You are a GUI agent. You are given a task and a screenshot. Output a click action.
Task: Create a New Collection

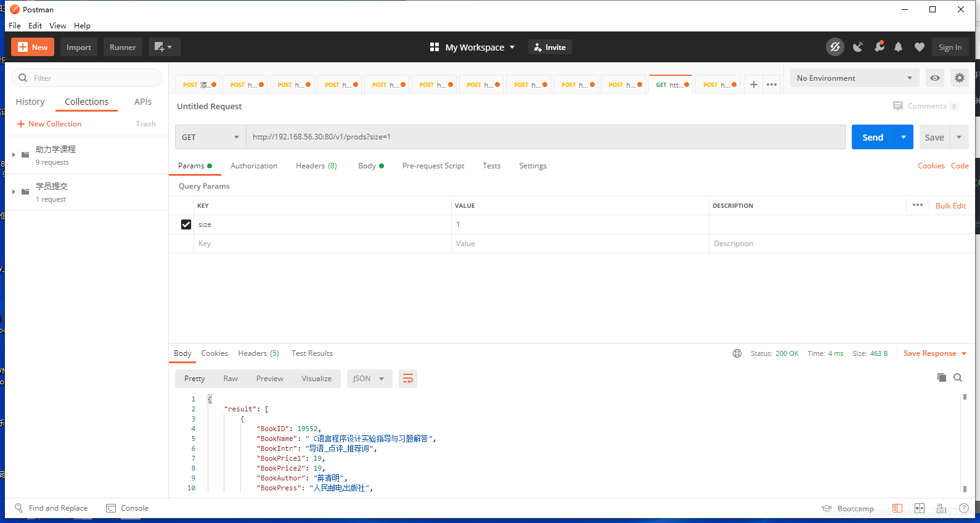pos(49,124)
